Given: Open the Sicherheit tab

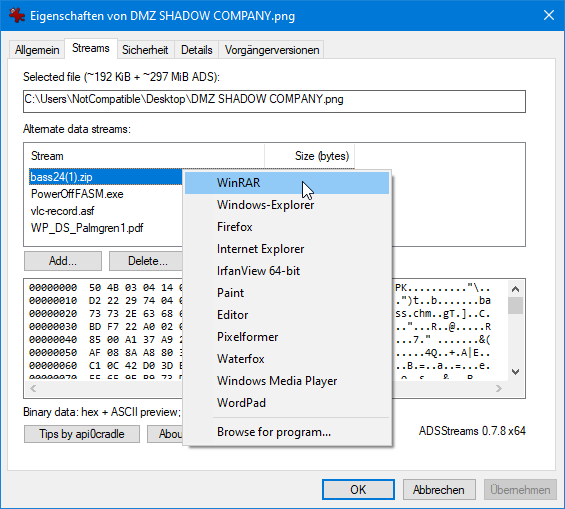Looking at the screenshot, I should click(x=145, y=50).
